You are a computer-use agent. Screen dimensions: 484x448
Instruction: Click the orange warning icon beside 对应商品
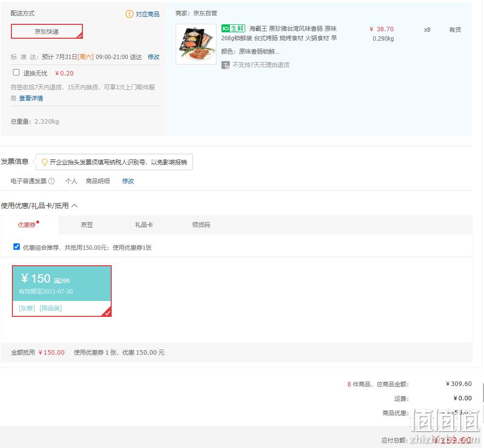[130, 14]
